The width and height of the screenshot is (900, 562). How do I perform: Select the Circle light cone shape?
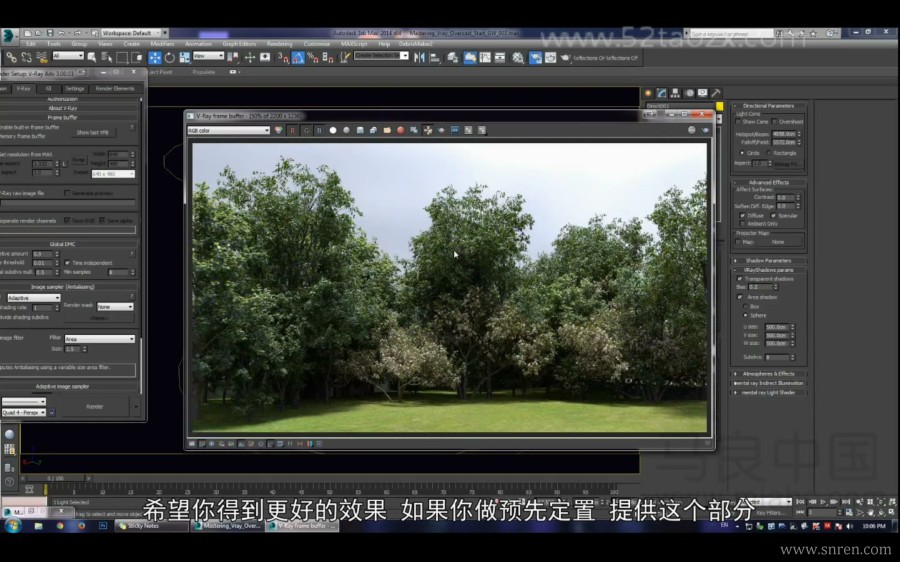click(742, 153)
